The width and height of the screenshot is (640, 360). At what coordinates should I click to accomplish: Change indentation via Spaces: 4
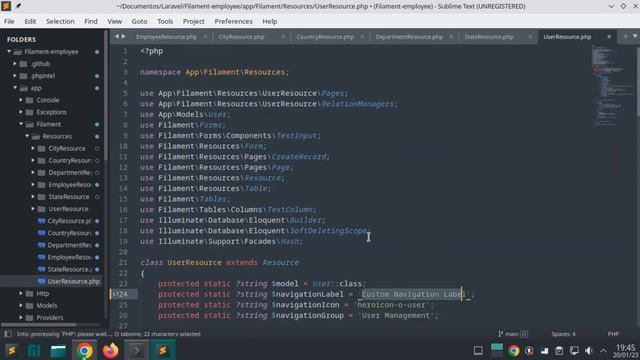563,334
